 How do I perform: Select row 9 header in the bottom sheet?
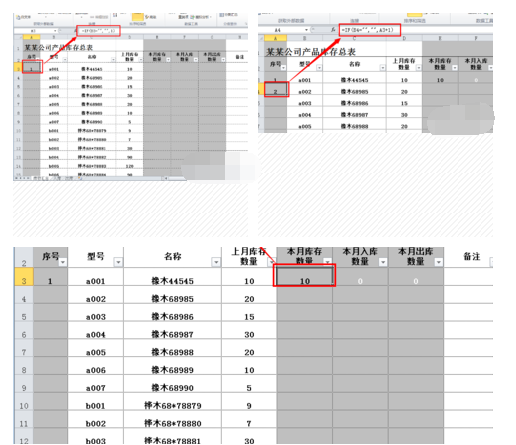coord(24,384)
